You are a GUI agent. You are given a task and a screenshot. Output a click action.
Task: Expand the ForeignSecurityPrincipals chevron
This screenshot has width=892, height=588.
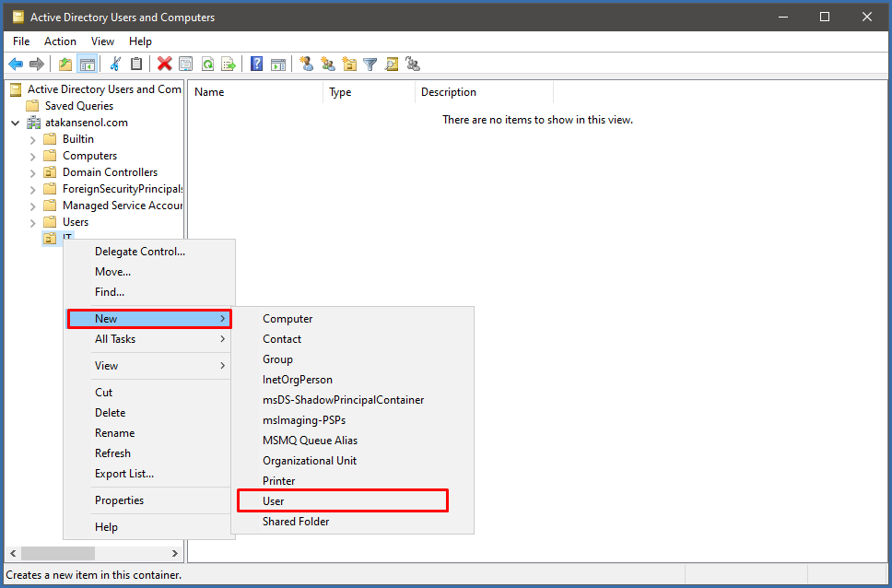[32, 189]
